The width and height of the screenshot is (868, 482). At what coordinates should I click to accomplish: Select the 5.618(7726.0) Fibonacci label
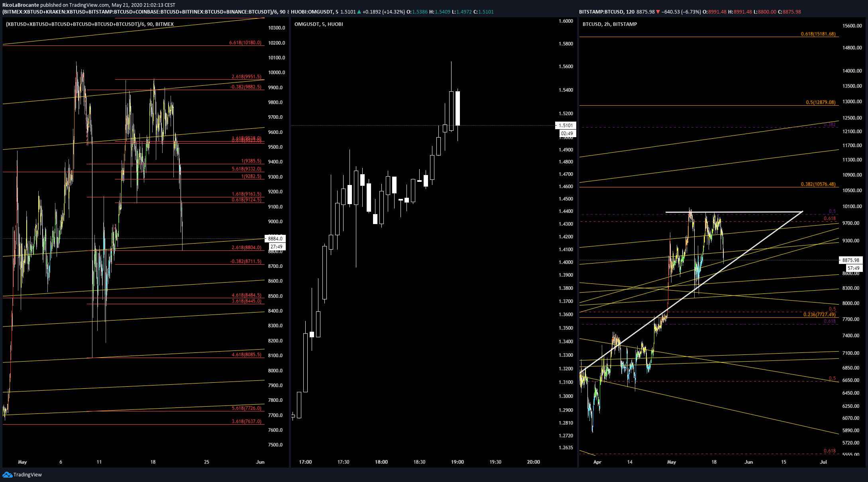246,408
